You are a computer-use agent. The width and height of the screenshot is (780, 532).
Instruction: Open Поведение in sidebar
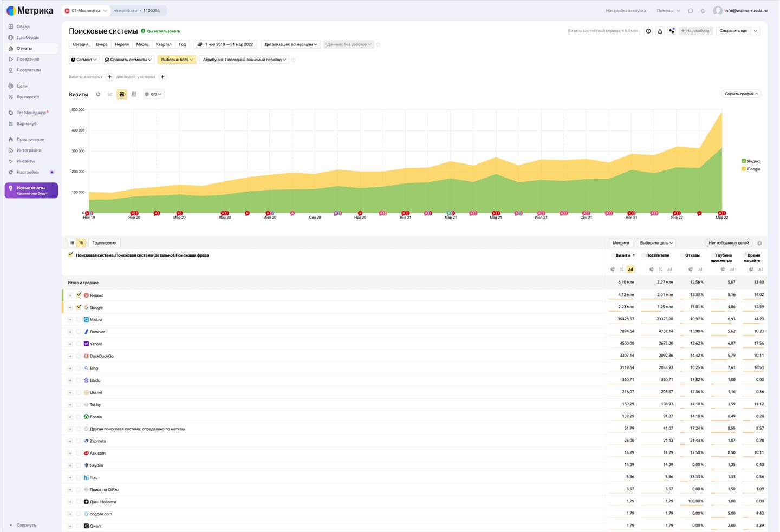[x=28, y=59]
